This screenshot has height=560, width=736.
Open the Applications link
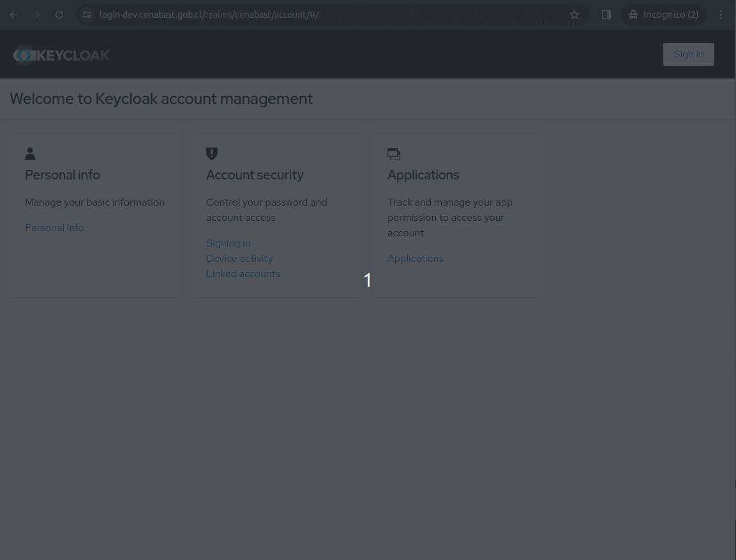pos(415,258)
